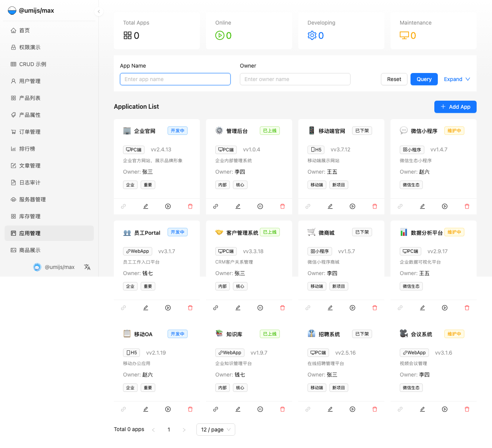Click the link icon on 知识库 card
The width and height of the screenshot is (492, 448).
click(216, 409)
